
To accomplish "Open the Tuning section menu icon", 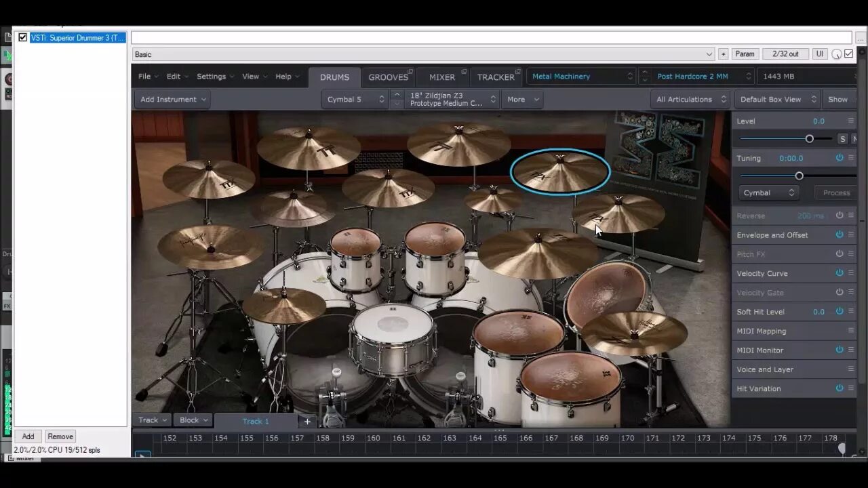I will pyautogui.click(x=851, y=158).
